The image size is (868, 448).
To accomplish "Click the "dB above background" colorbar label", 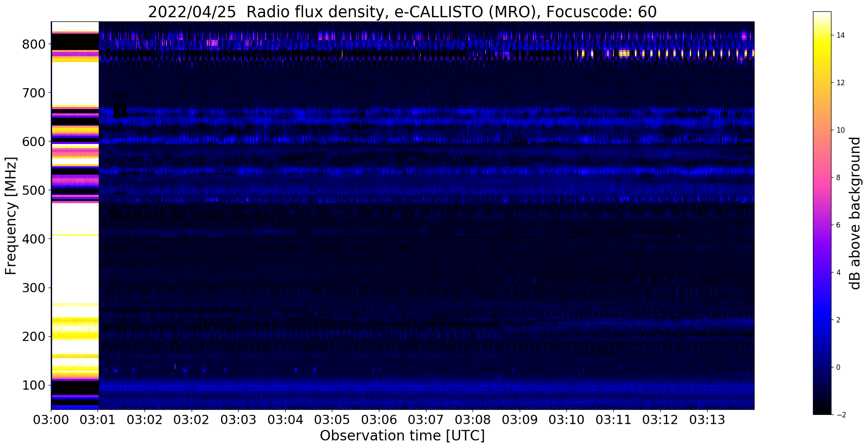I will [855, 213].
